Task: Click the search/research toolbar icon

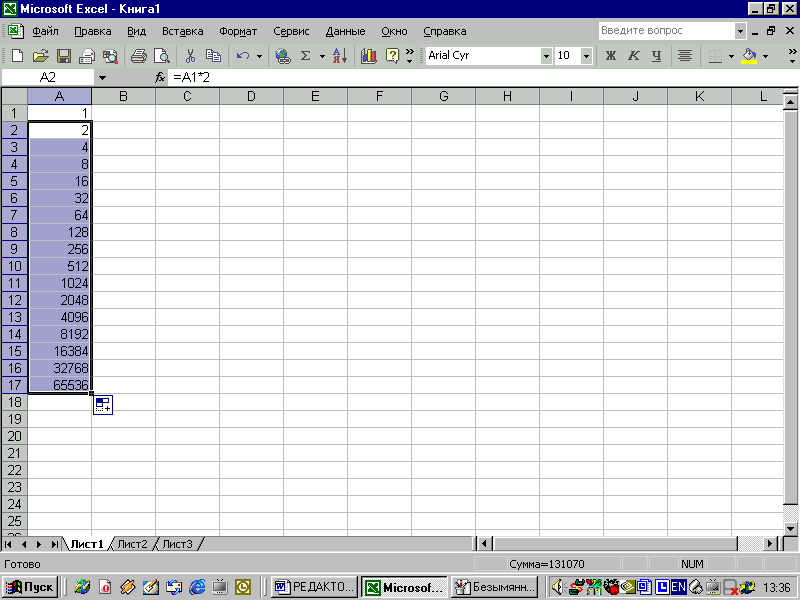Action: tap(110, 56)
